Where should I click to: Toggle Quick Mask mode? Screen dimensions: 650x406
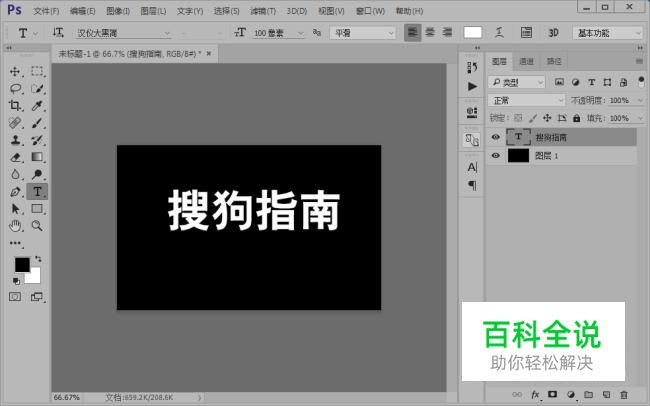tap(15, 297)
